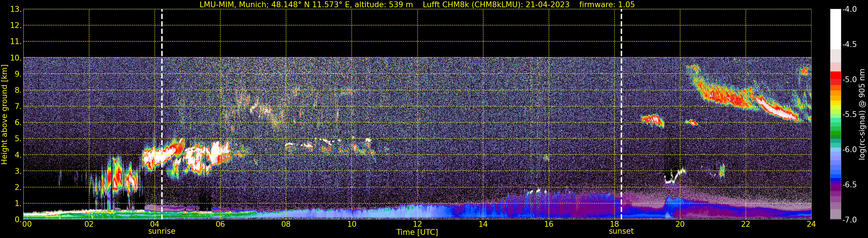Click the white top section of the colorbar
Viewport: 868px width, 238px height.
836,29
